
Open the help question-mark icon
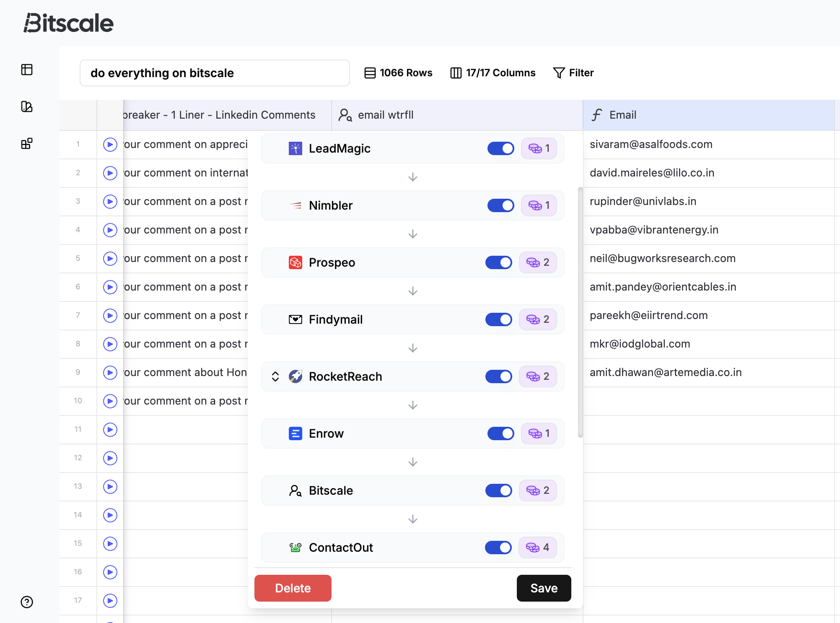(27, 602)
